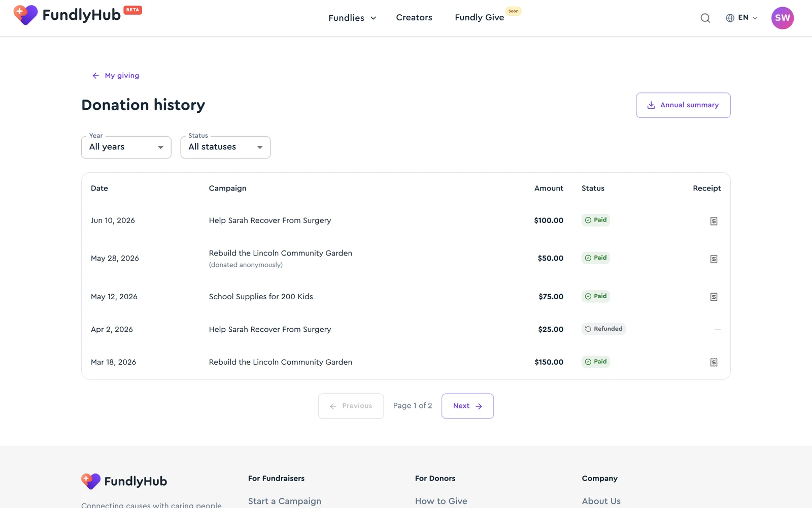812x508 pixels.
Task: Expand the Fundlies menu
Action: 352,18
